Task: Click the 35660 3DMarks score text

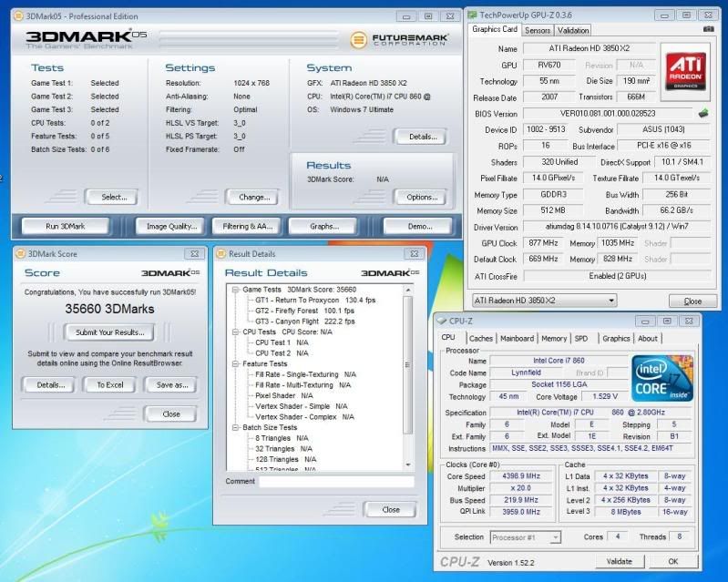Action: [x=109, y=309]
